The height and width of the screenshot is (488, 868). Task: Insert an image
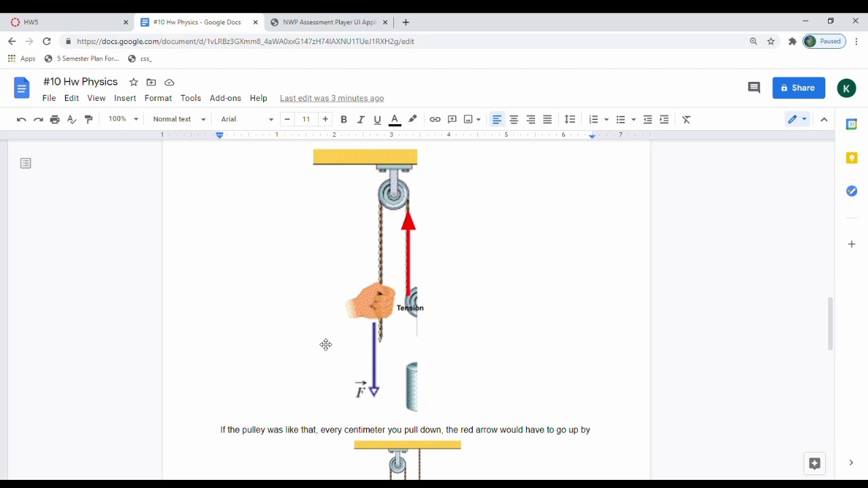click(x=468, y=119)
